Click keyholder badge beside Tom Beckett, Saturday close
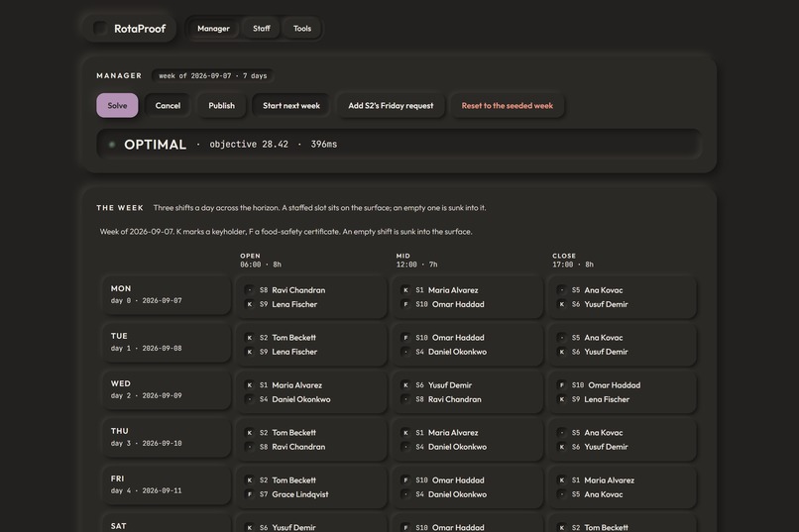This screenshot has height=532, width=799. click(561, 527)
